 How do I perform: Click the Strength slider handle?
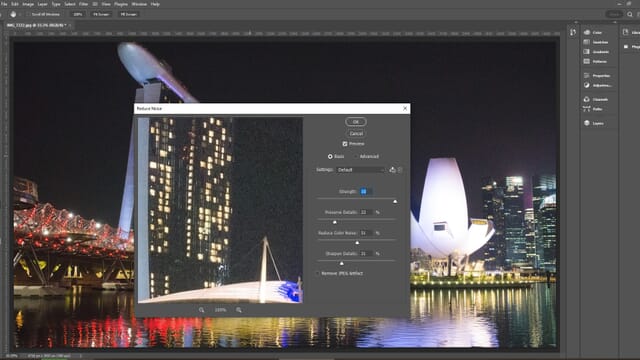(395, 202)
